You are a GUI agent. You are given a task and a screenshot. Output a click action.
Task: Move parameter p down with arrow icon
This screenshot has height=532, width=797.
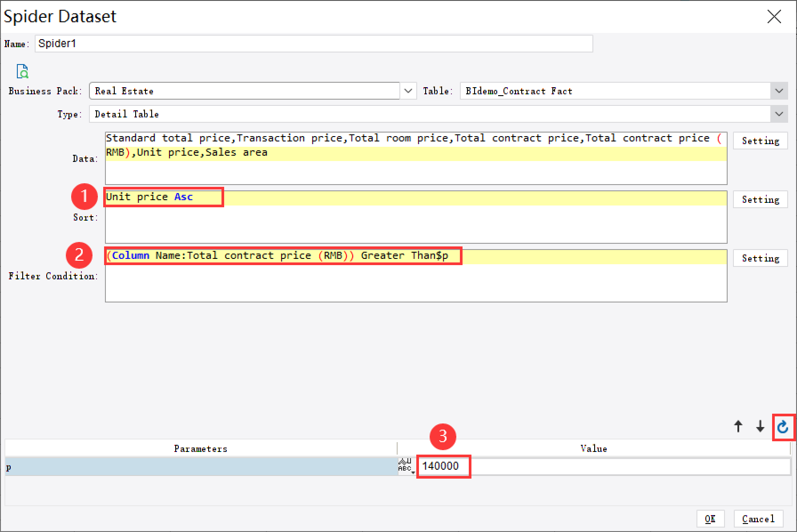tap(761, 426)
